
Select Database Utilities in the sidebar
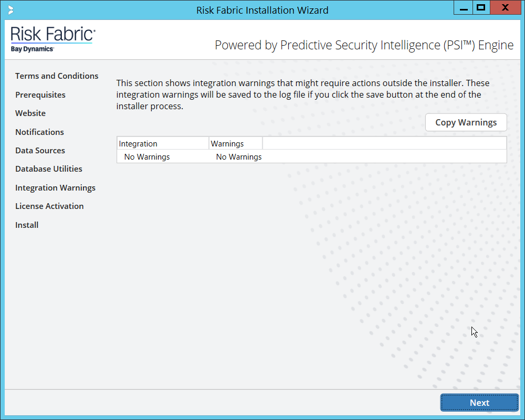pyautogui.click(x=49, y=169)
